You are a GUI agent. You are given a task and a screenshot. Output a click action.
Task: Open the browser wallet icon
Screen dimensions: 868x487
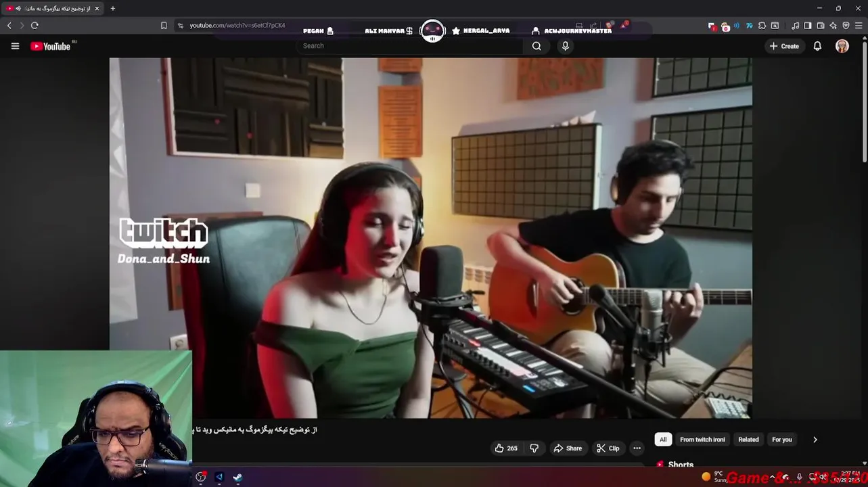tap(821, 26)
